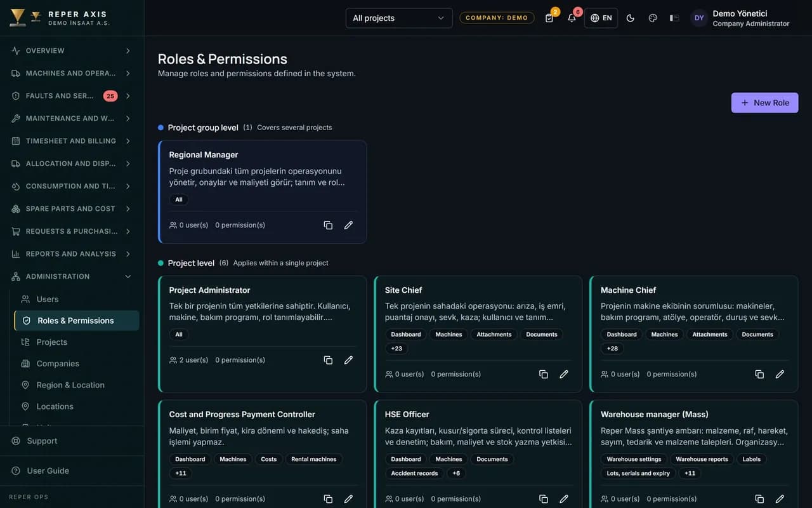Click the Company: Demo badge
The width and height of the screenshot is (812, 508).
coord(497,18)
